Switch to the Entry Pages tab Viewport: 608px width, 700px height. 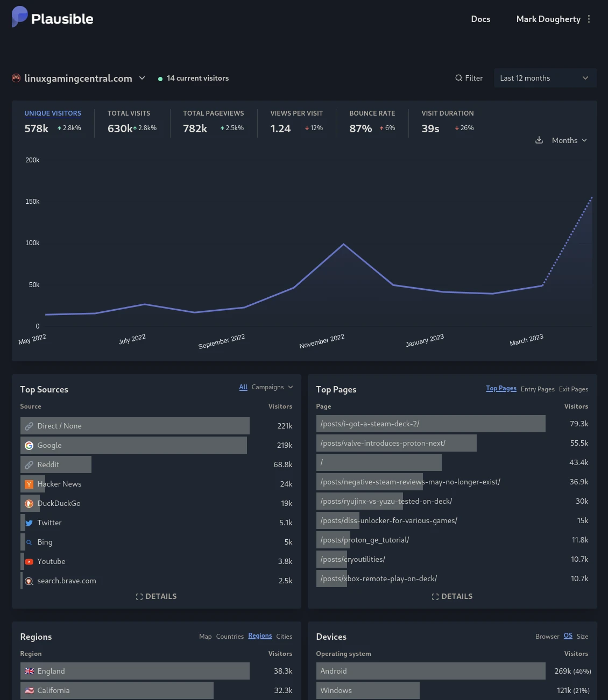538,389
